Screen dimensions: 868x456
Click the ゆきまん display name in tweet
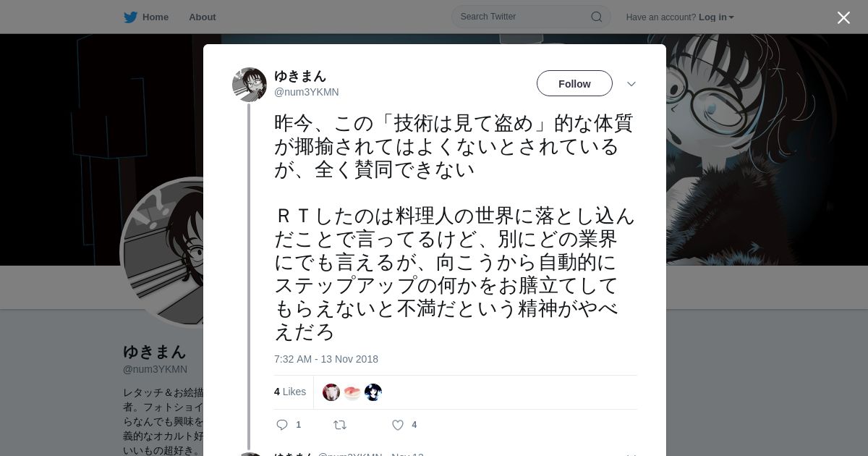pyautogui.click(x=300, y=75)
